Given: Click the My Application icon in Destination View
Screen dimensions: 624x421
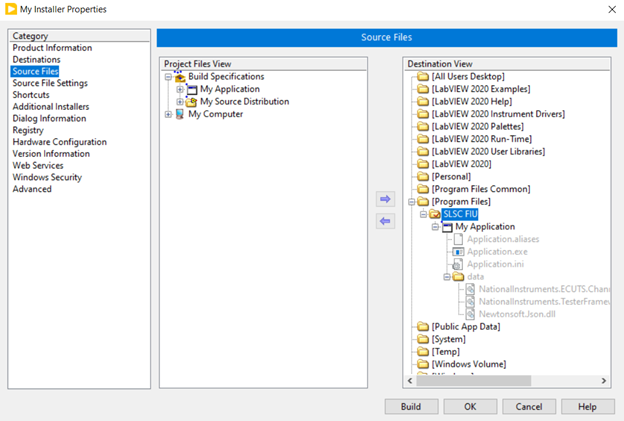Looking at the screenshot, I should click(x=447, y=227).
